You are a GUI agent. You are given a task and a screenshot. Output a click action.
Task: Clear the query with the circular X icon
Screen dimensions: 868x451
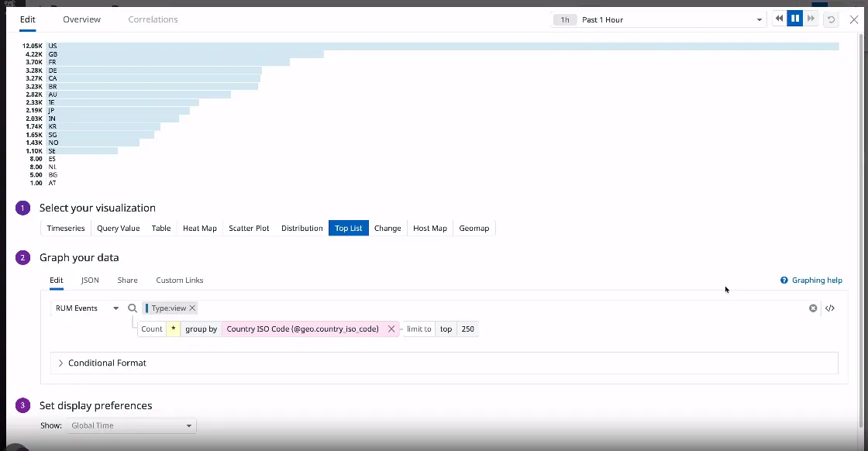pyautogui.click(x=813, y=308)
